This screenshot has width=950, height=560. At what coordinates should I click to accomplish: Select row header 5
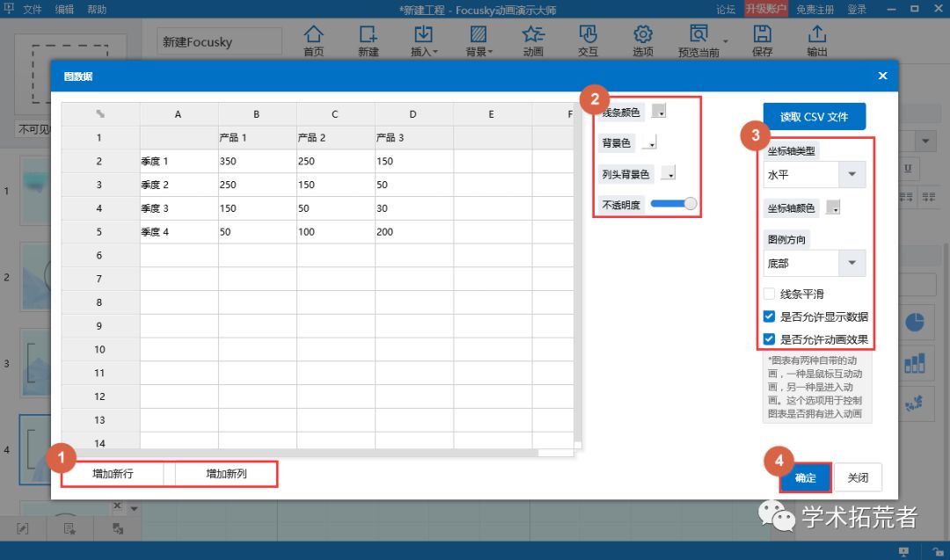click(100, 232)
